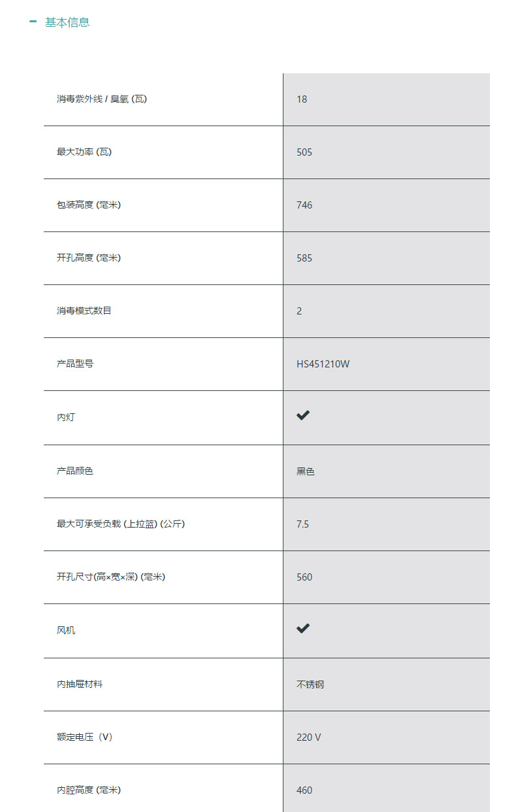
Task: Click the 最大功率 (瓦) value 505
Action: click(304, 152)
